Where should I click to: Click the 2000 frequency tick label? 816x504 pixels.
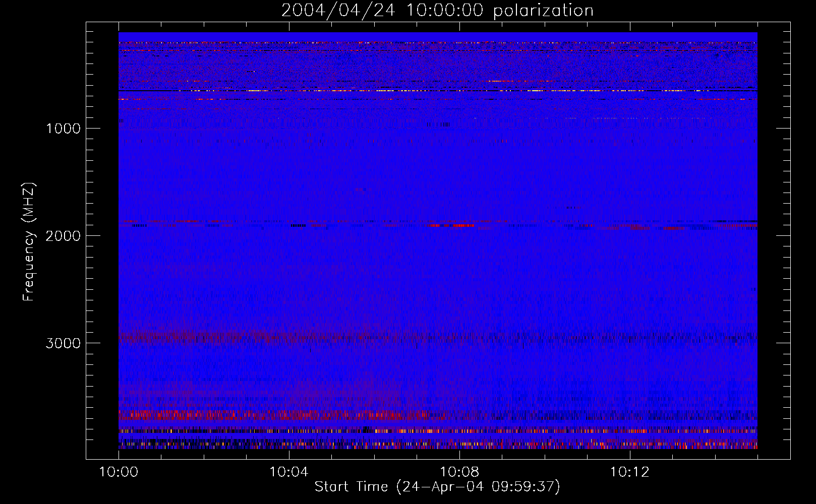[x=63, y=236]
